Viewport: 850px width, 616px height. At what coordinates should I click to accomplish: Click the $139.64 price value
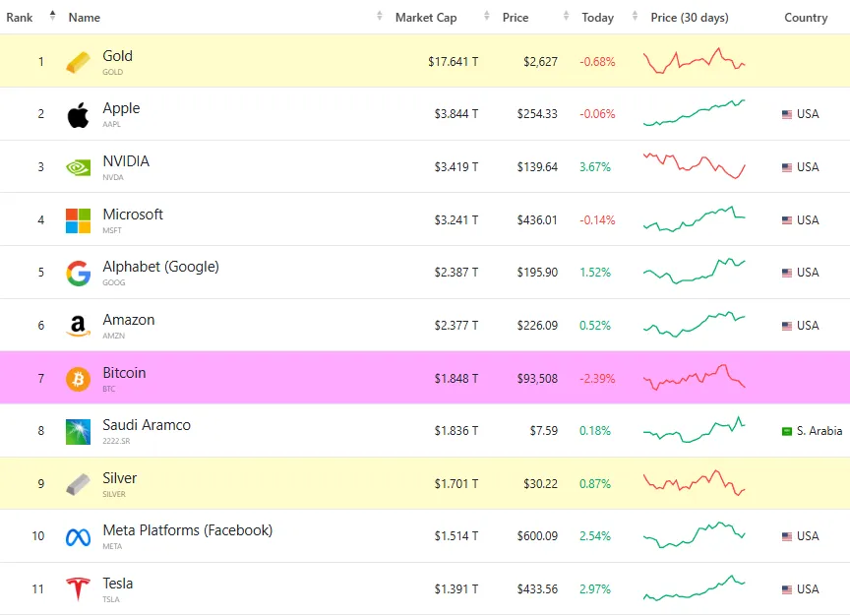point(537,167)
